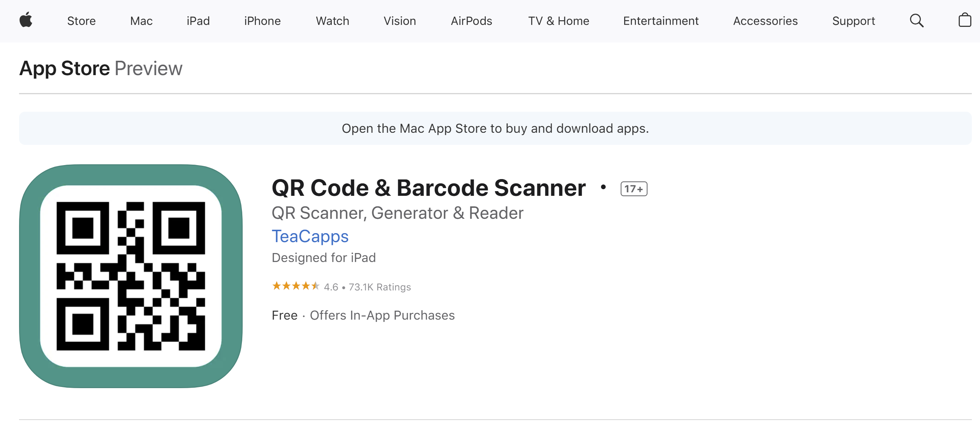Click the QR Code Scanner app icon
The height and width of the screenshot is (429, 980).
tap(131, 276)
